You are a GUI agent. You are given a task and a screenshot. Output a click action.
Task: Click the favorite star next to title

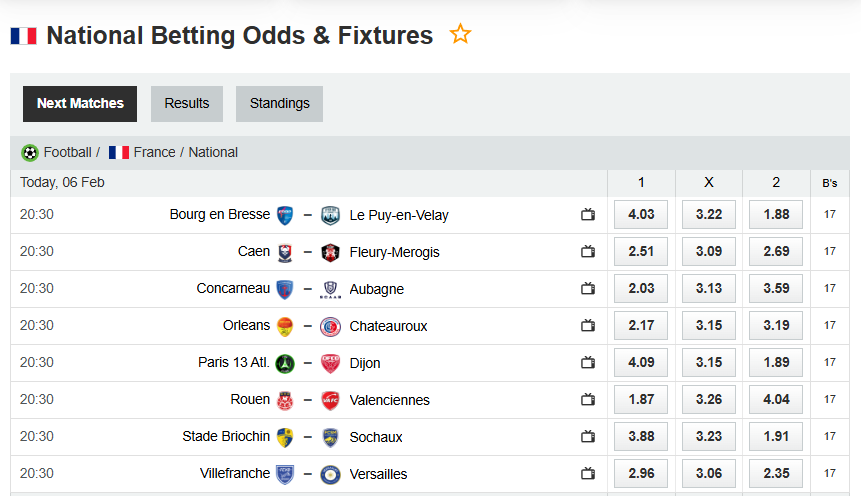tap(460, 35)
